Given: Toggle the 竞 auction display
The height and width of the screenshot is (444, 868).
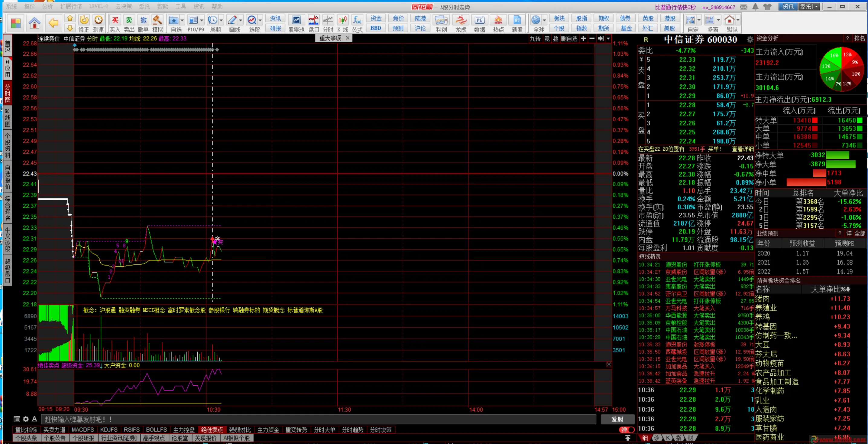Looking at the screenshot, I should [547, 39].
